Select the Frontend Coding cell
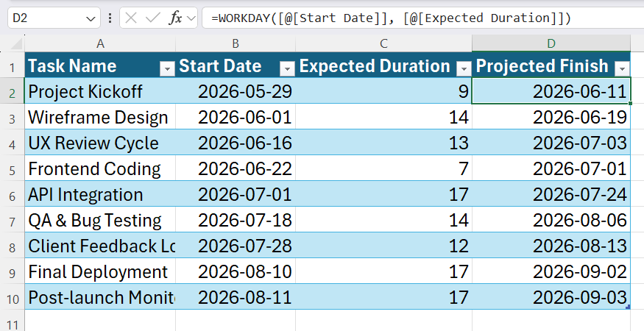This screenshot has width=644, height=331. (100, 168)
